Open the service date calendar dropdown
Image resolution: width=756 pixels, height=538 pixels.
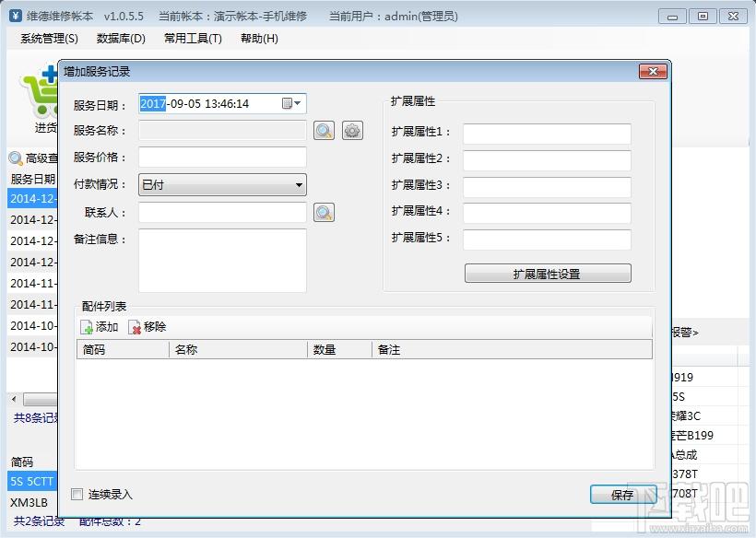291,103
